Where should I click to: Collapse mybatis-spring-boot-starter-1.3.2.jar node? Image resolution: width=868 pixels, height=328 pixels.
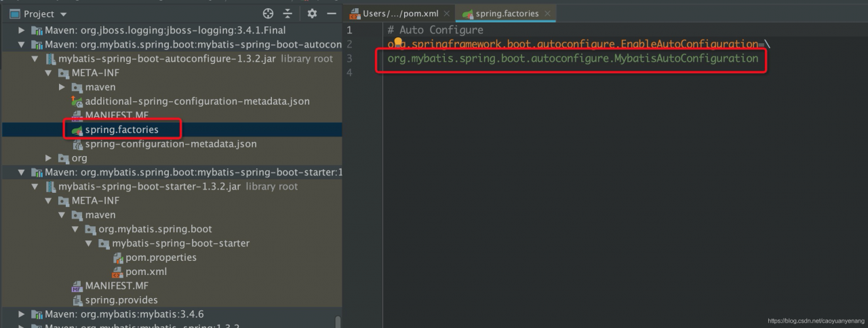[x=35, y=187]
